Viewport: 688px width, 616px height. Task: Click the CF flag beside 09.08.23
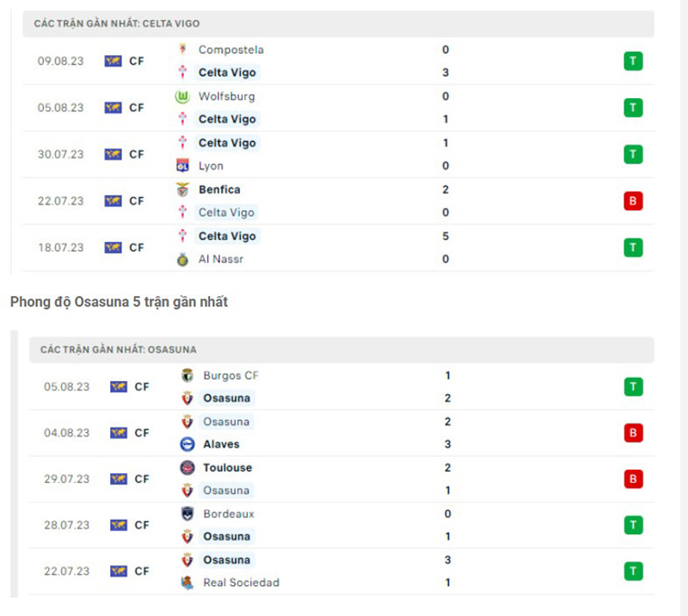click(x=112, y=61)
